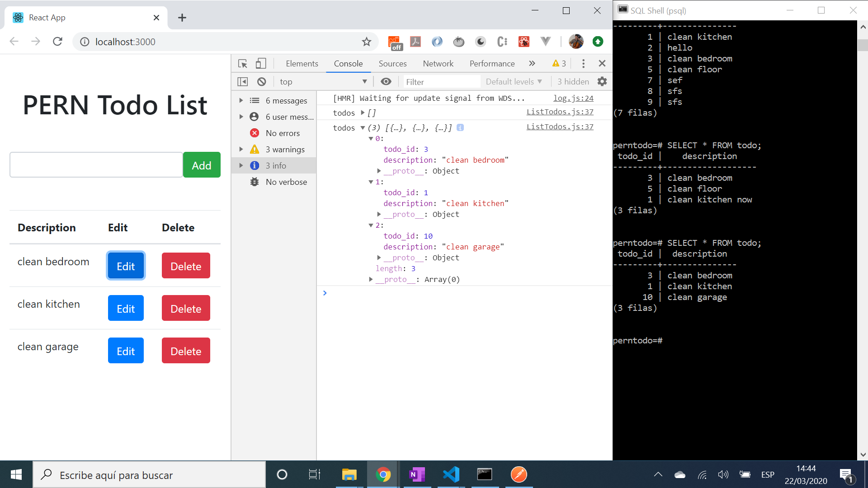Image resolution: width=868 pixels, height=488 pixels.
Task: Click the inspect element picker icon
Action: coord(243,64)
